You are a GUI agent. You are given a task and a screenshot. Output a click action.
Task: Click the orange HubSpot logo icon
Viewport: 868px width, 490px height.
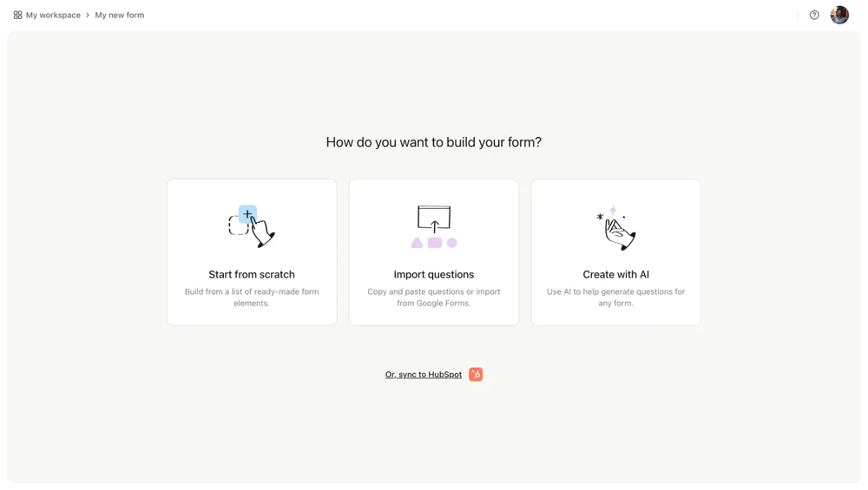[x=476, y=375]
